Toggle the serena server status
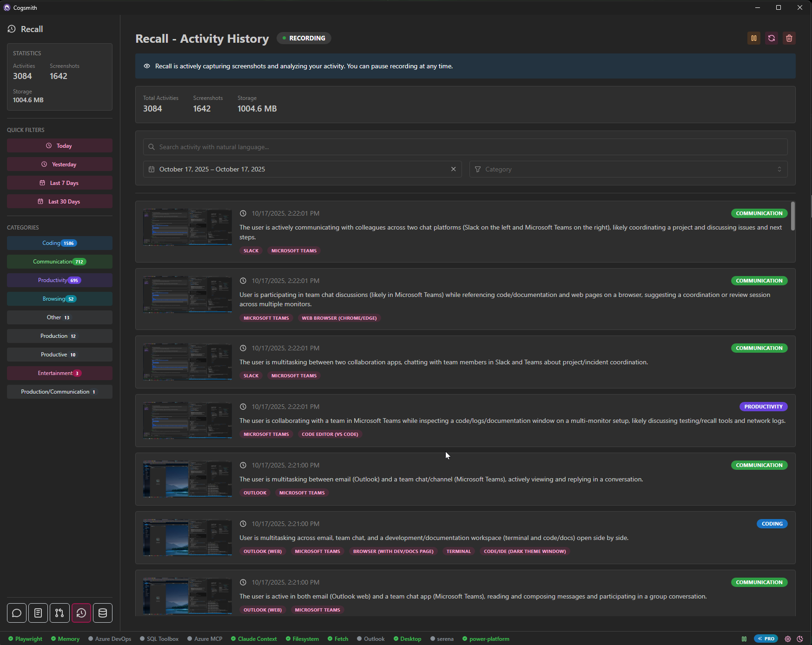 click(442, 638)
